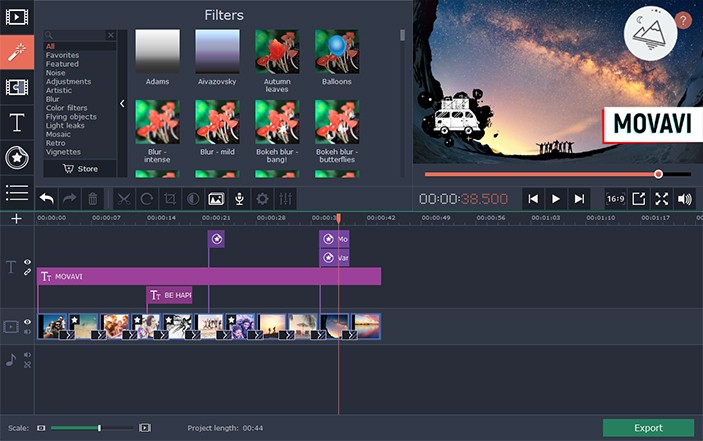Select the All filter category
703x441 pixels.
click(x=80, y=46)
